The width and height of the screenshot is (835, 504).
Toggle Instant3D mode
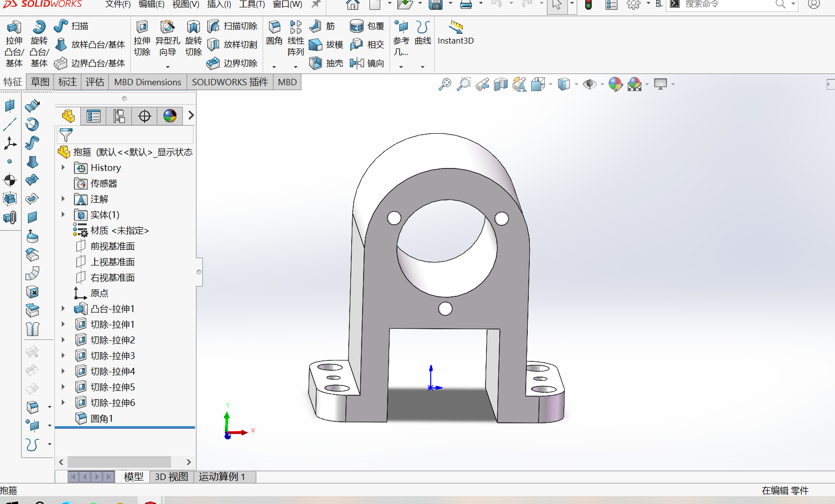(x=456, y=33)
